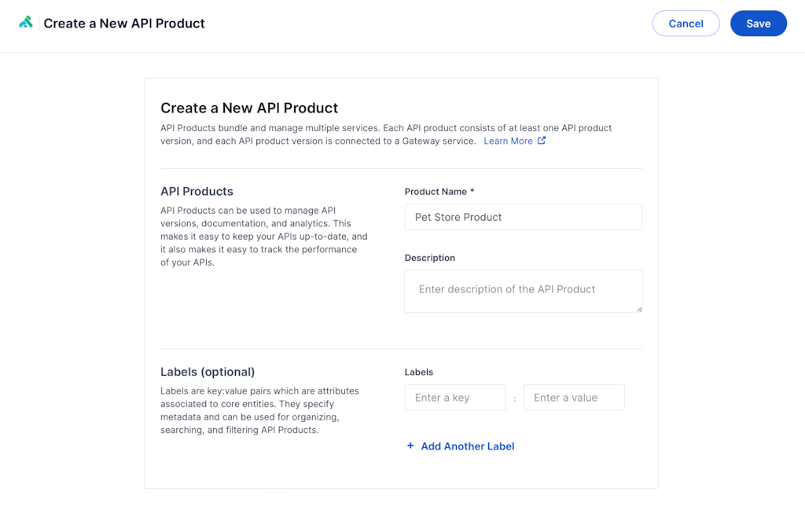Image resolution: width=805 pixels, height=532 pixels.
Task: Click the card heading Create a New API Product
Action: (249, 108)
